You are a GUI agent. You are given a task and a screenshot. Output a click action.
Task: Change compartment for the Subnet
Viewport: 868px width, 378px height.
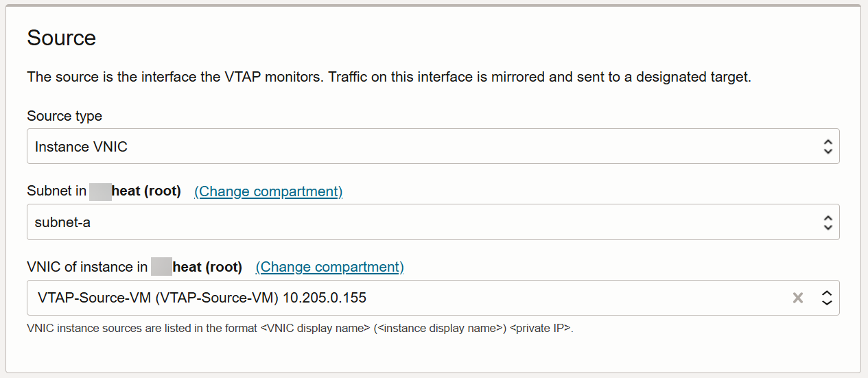[268, 191]
